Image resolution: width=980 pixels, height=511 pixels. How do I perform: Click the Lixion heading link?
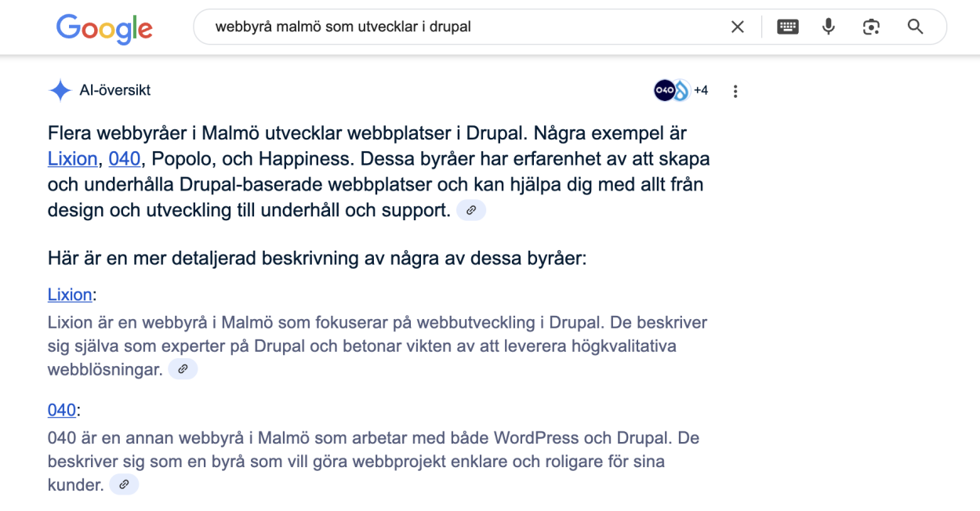pyautogui.click(x=69, y=295)
